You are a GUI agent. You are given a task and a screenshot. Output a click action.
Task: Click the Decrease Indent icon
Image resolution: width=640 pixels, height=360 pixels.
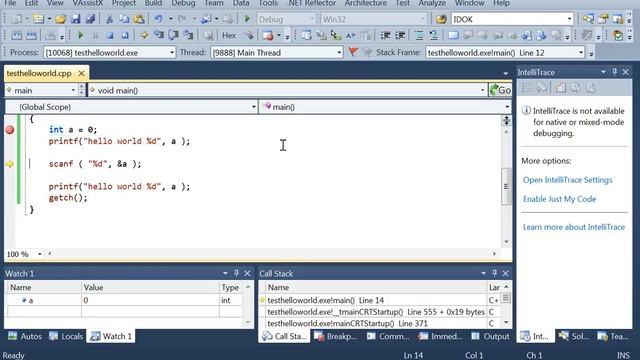pos(385,36)
